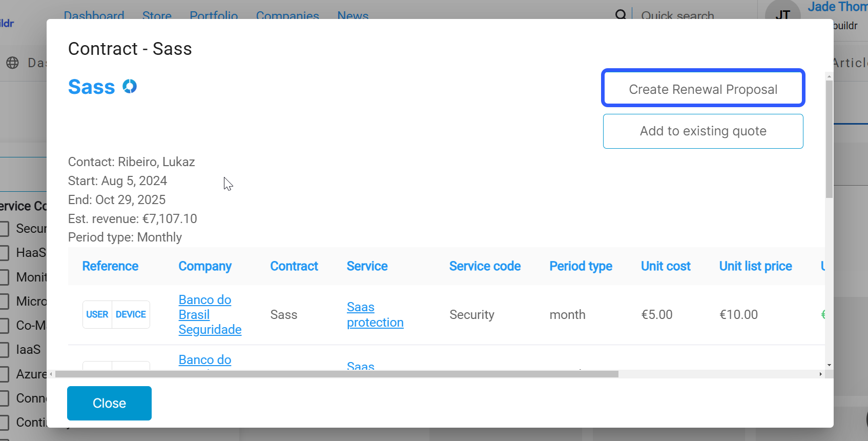The image size is (868, 441).
Task: Sort table by Contract column
Action: click(x=294, y=266)
